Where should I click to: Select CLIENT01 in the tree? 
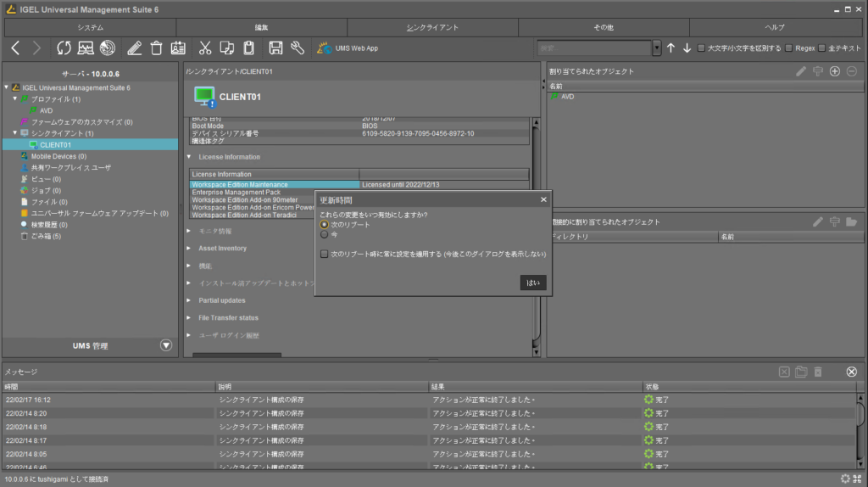[x=55, y=144]
